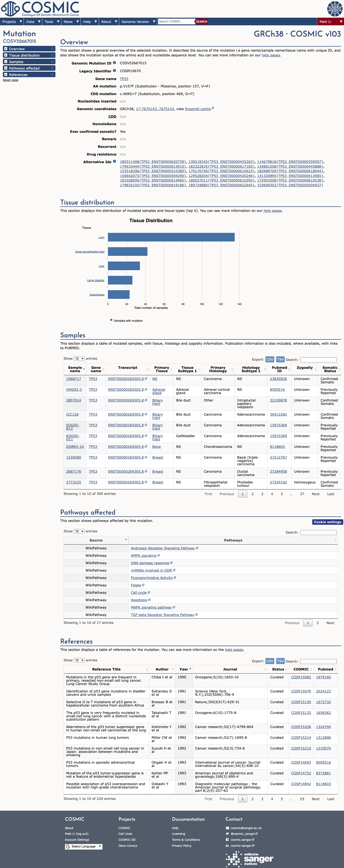Click the Oesophagus bar in the tissue chart
The height and width of the screenshot is (868, 344).
pyautogui.click(x=118, y=295)
